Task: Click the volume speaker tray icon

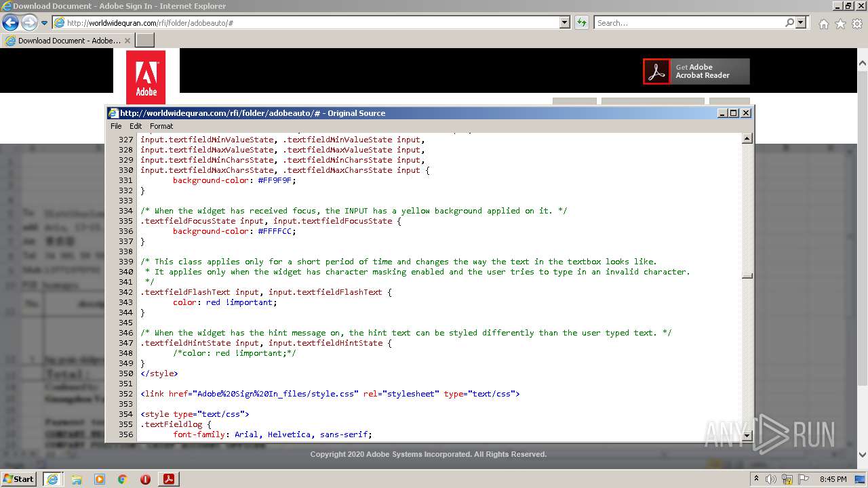Action: [771, 479]
